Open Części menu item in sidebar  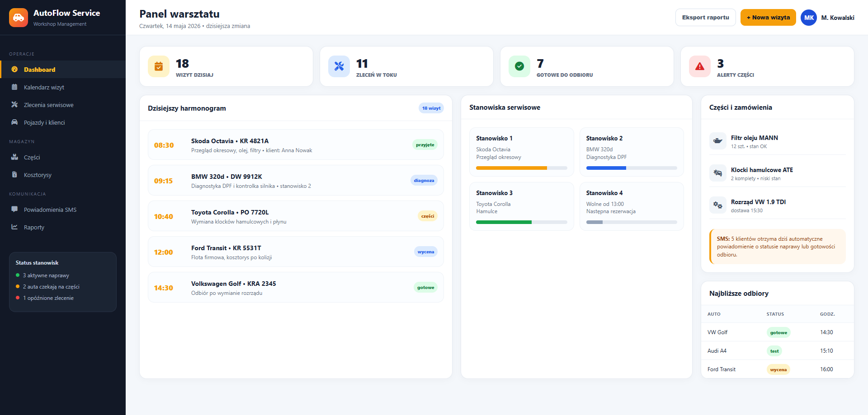(63, 157)
